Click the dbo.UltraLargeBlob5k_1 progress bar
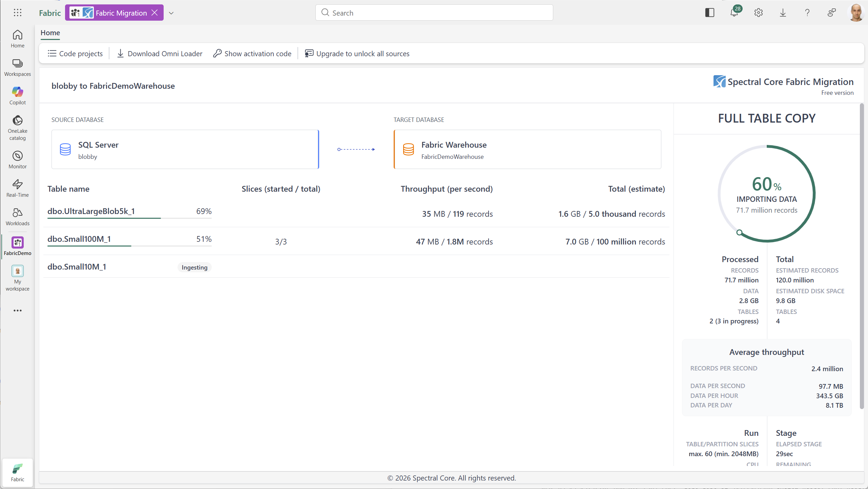868x489 pixels. click(x=129, y=218)
